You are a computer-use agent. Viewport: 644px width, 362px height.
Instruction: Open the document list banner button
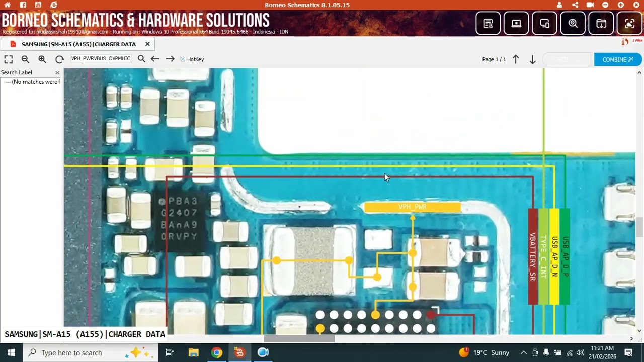[x=488, y=23]
